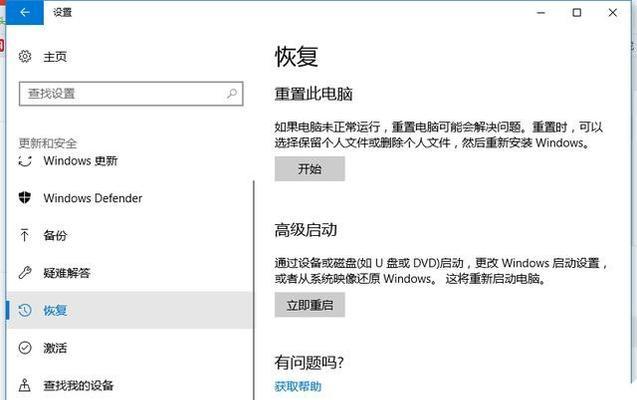Click the 恢复 page title
Viewport: 637px width, 400px height.
pyautogui.click(x=296, y=56)
